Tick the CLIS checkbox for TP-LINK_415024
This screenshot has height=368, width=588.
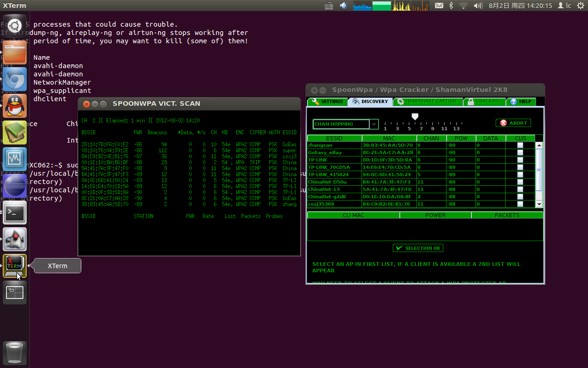point(520,175)
